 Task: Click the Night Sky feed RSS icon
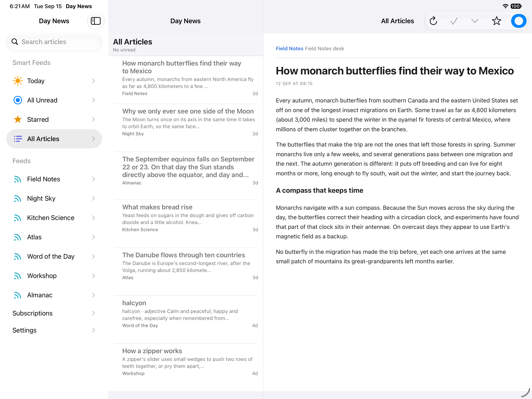pyautogui.click(x=18, y=198)
